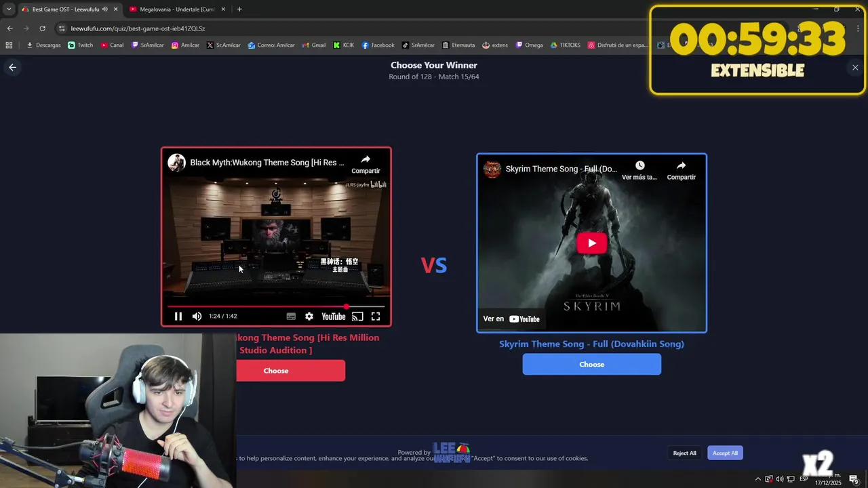Screen dimensions: 868x488
Task: Open Wukong video on YouTube logo
Action: point(333,317)
